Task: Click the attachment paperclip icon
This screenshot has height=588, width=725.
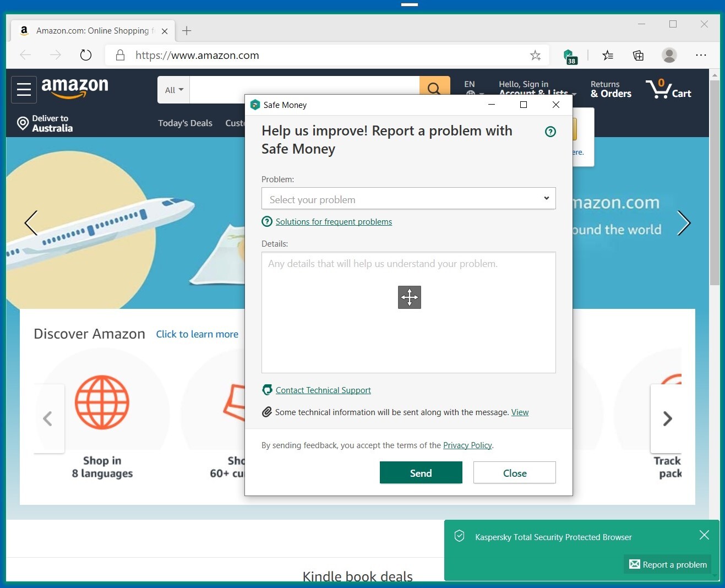Action: tap(267, 412)
